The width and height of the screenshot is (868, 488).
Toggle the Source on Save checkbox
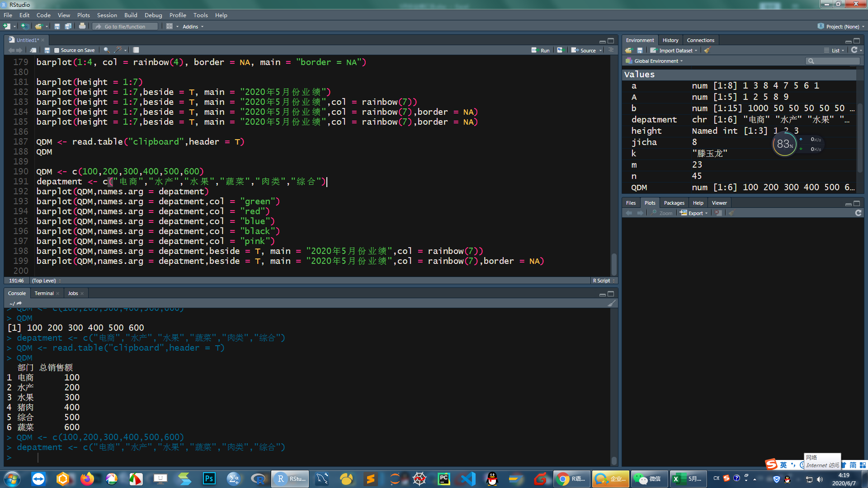pyautogui.click(x=57, y=50)
